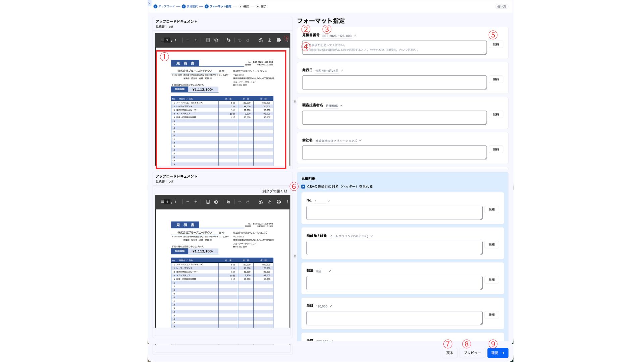644x362 pixels.
Task: Click the 発行日 format instruction text area
Action: [x=394, y=82]
